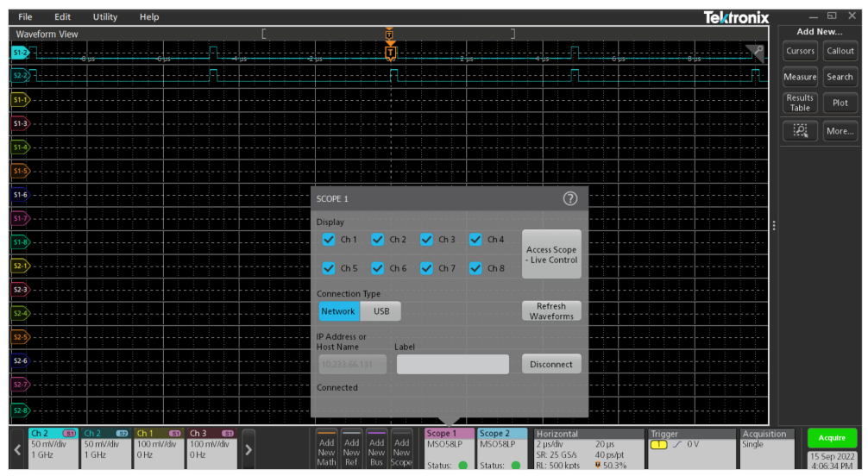
Task: Select the S1-5 waveform handle
Action: pyautogui.click(x=21, y=171)
